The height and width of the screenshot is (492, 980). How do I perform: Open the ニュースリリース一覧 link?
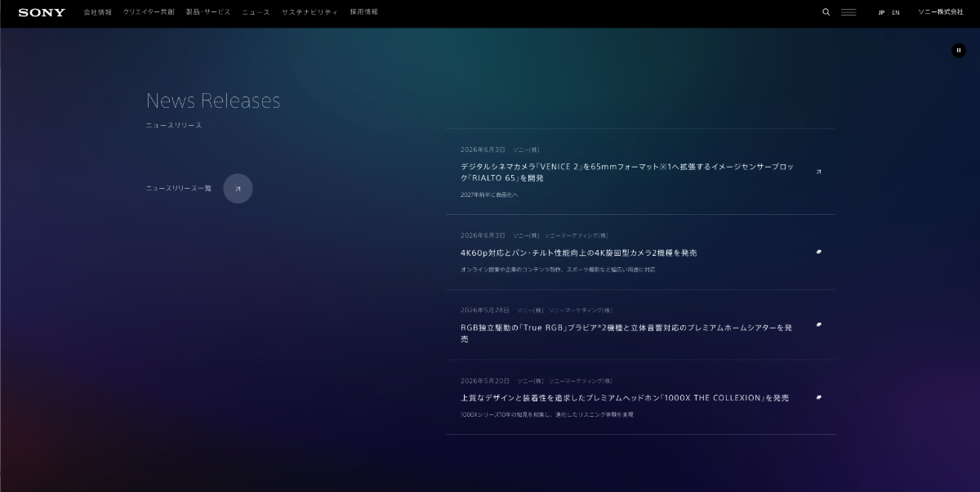coord(178,189)
